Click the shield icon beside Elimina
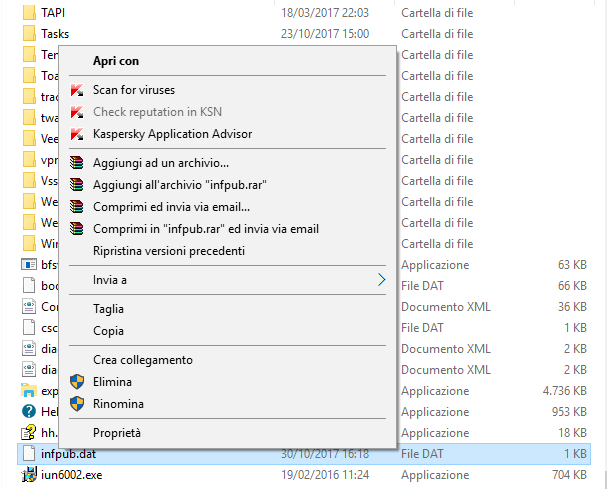 tap(77, 382)
